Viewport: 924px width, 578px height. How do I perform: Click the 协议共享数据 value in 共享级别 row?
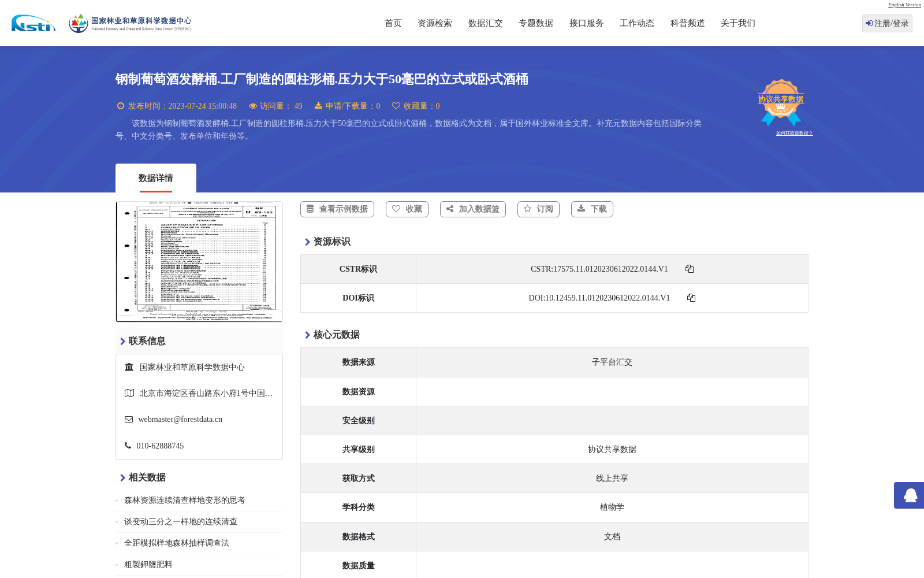(x=612, y=450)
